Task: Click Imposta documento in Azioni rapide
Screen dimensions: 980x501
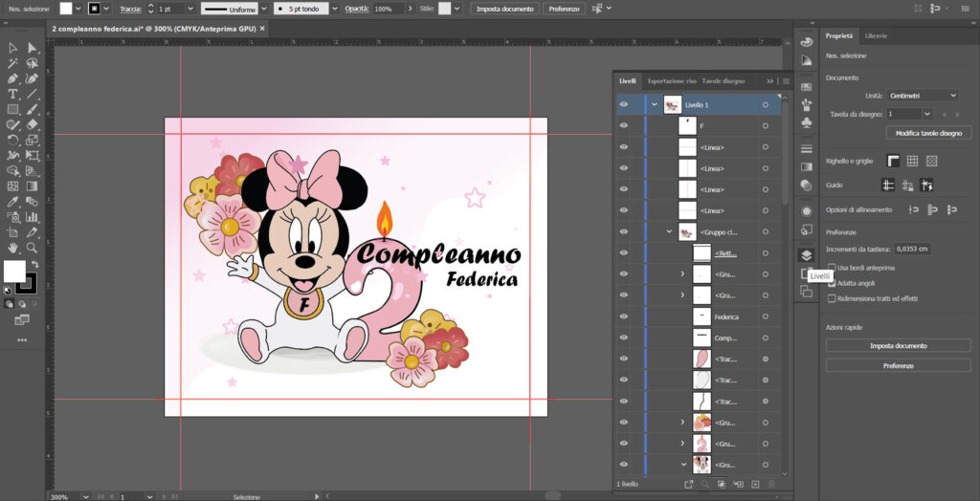Action: click(898, 345)
